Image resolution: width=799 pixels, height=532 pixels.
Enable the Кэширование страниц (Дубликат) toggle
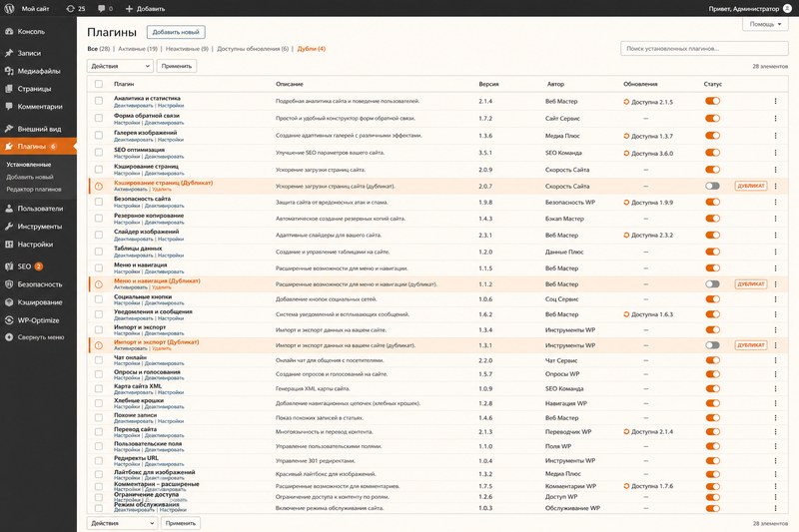712,186
